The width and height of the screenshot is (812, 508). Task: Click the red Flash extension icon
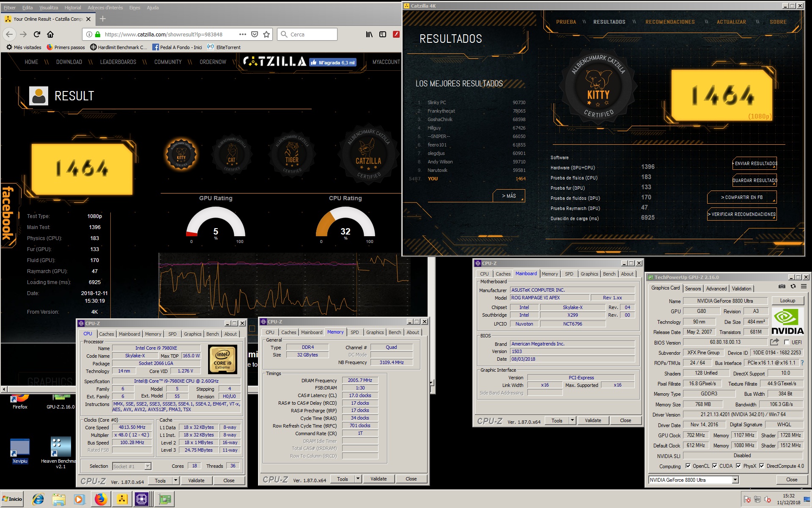(x=396, y=34)
